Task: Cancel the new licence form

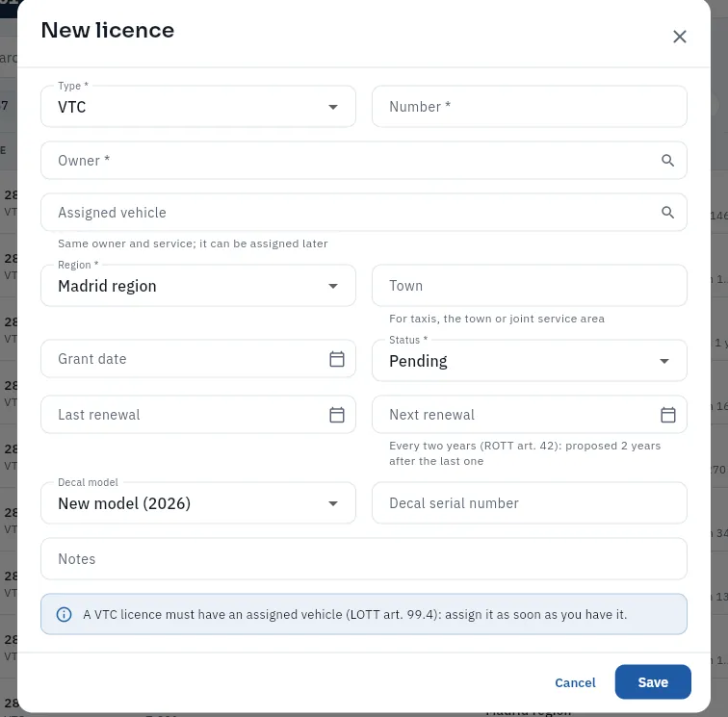Action: 575,682
